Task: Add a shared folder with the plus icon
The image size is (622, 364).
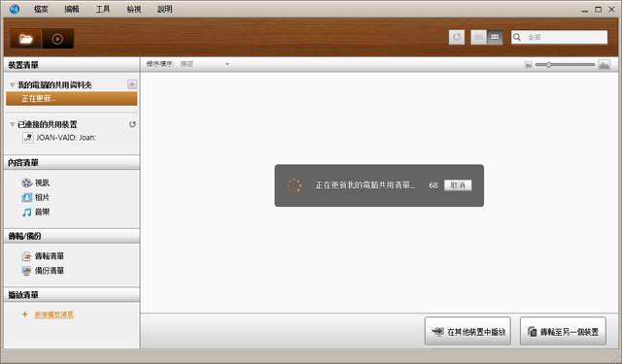Action: pos(132,84)
